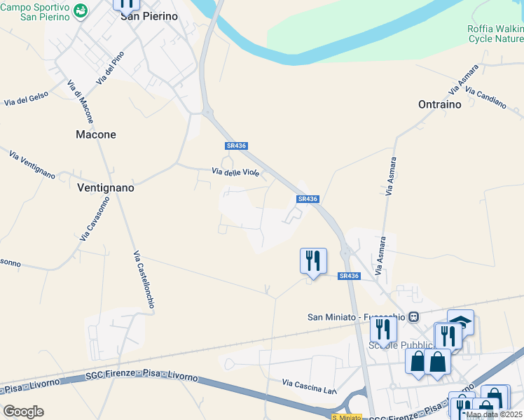The height and width of the screenshot is (420, 524).
Task: Click the restaurant marker beside the SR436 road
Action: (313, 262)
